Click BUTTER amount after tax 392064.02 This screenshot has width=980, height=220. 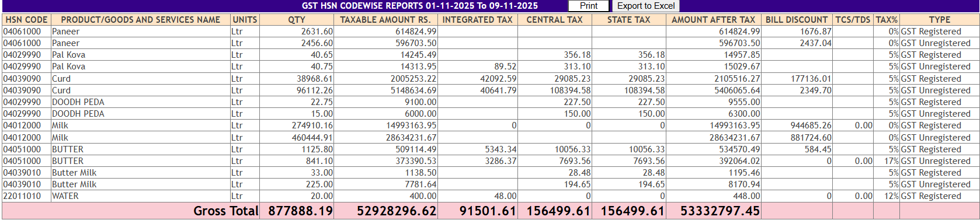pyautogui.click(x=739, y=161)
